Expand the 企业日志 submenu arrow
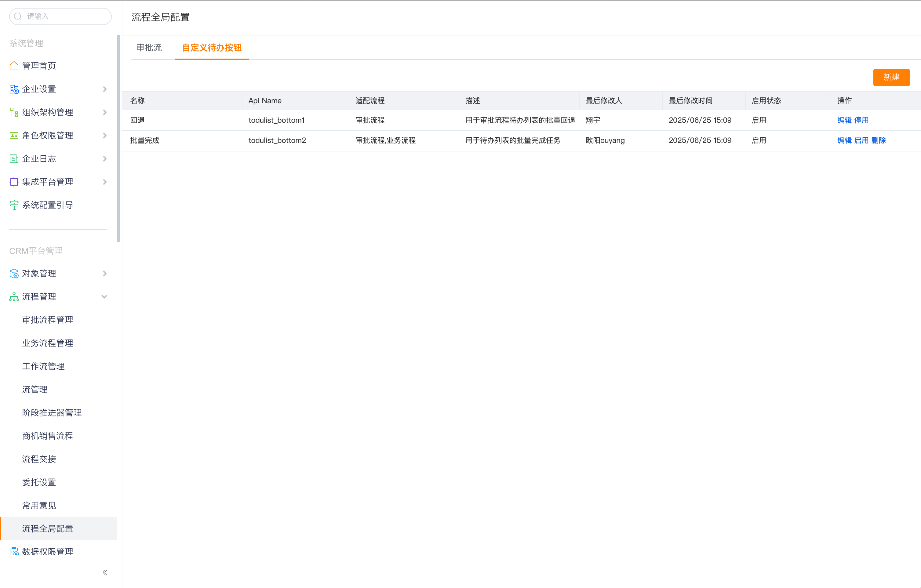The image size is (921, 588). [104, 159]
